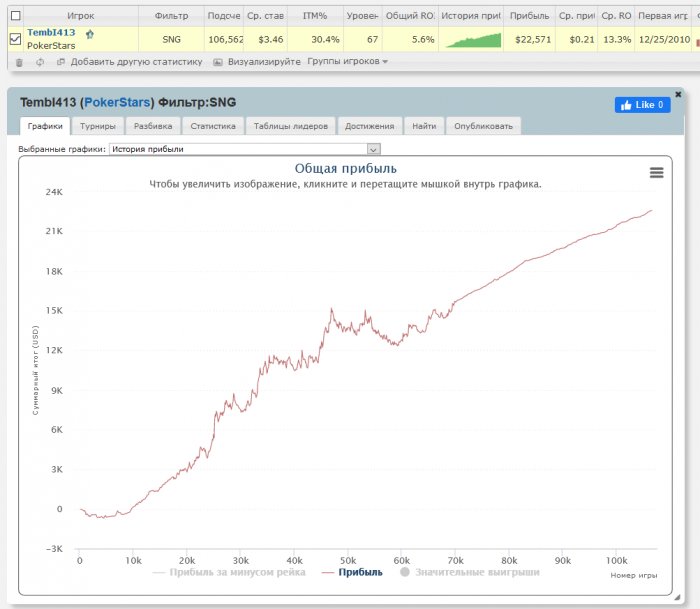Expand the Группы игроков dropdown

point(347,61)
